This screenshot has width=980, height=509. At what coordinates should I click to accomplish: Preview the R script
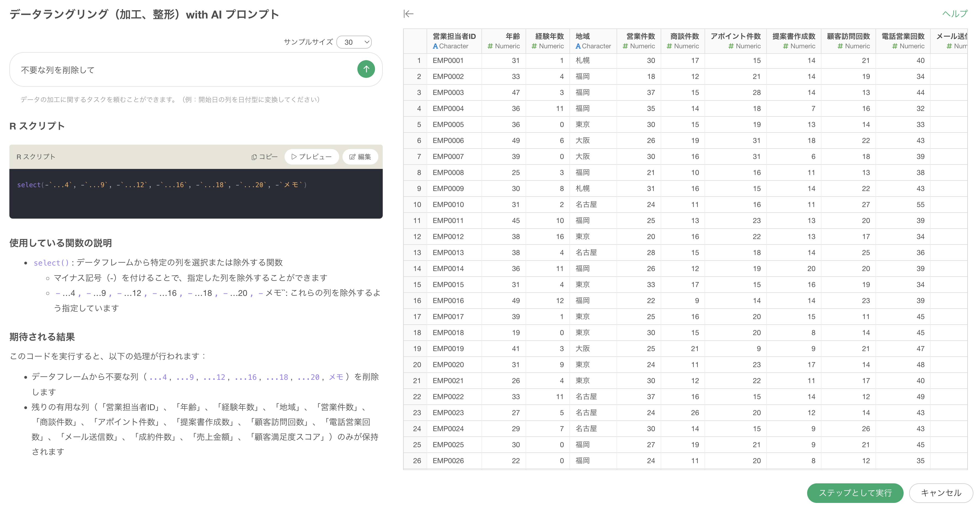311,157
